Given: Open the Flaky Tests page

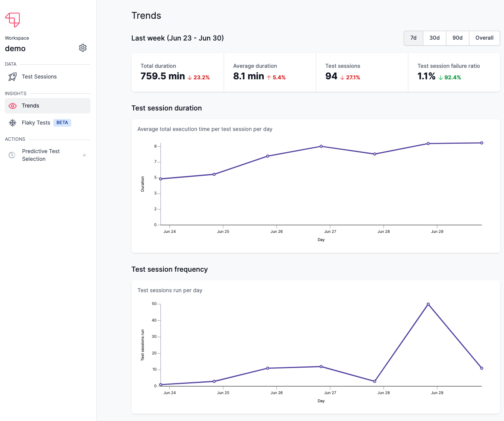Looking at the screenshot, I should coord(36,123).
